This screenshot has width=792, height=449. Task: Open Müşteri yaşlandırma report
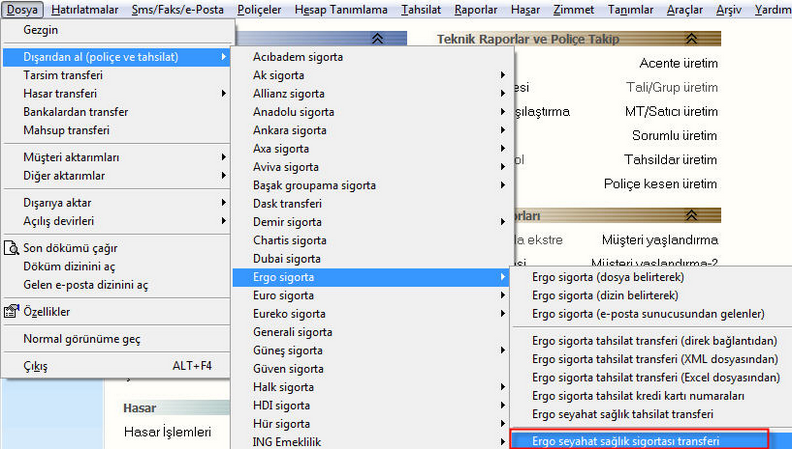tap(672, 240)
